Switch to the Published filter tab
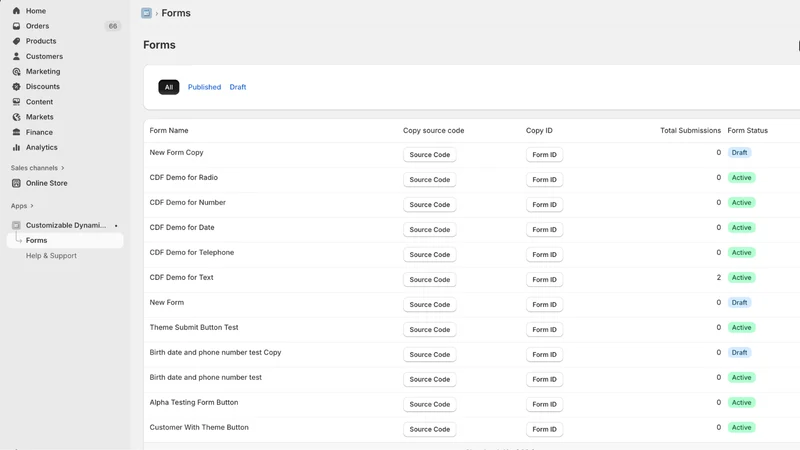The height and width of the screenshot is (450, 800). (x=204, y=87)
